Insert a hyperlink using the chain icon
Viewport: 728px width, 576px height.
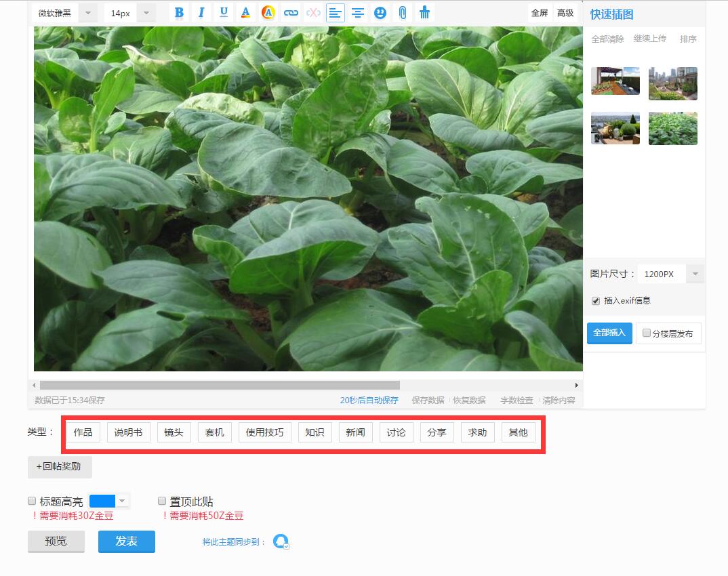click(x=291, y=12)
